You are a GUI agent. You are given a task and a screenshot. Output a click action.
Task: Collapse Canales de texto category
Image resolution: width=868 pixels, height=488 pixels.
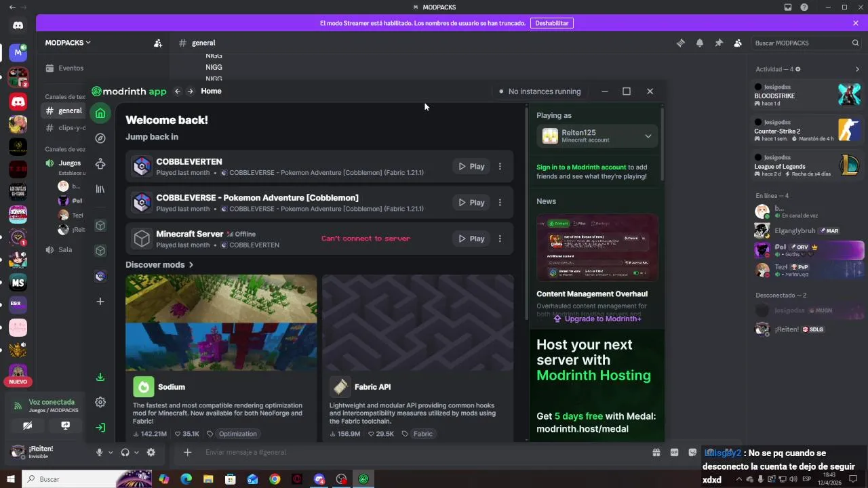coord(65,97)
